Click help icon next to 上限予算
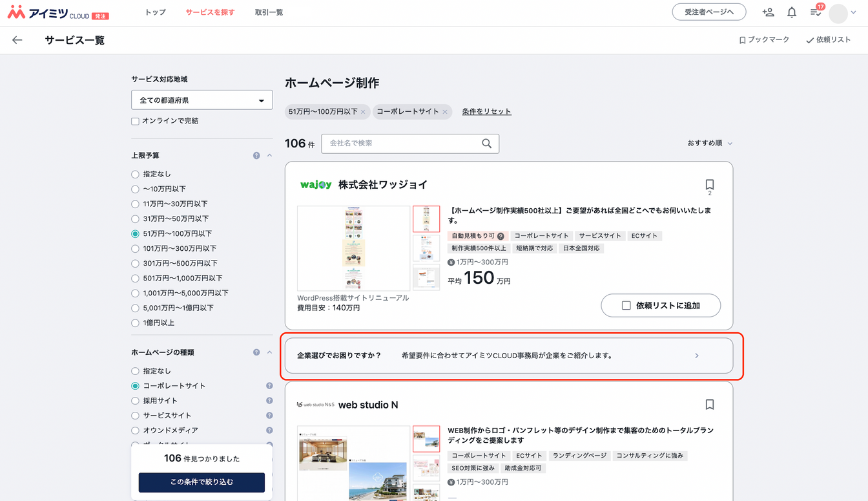868x501 pixels. point(256,156)
